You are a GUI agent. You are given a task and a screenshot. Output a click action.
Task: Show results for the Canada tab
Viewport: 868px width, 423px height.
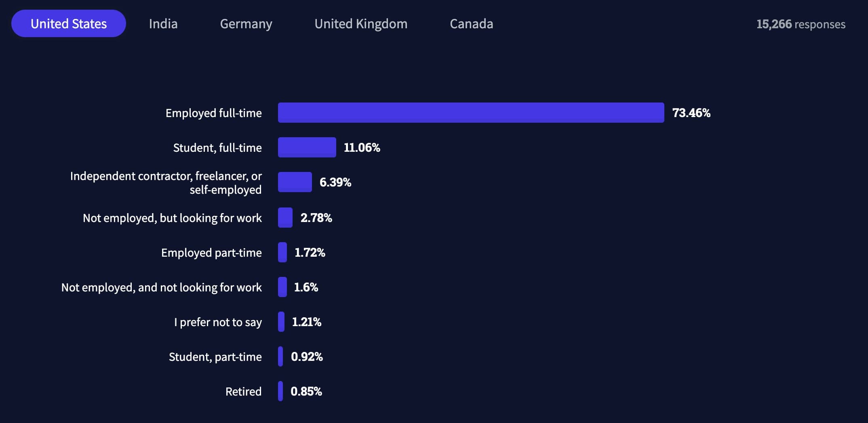click(x=471, y=24)
